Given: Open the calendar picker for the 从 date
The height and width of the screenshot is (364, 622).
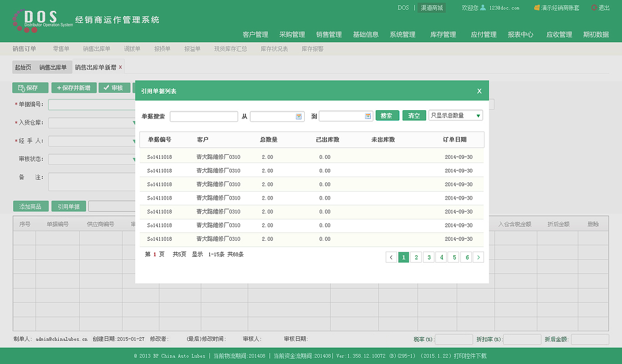Looking at the screenshot, I should (x=299, y=116).
